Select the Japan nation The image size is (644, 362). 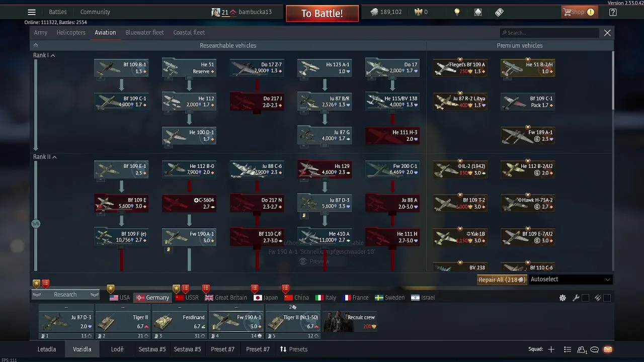coord(266,298)
